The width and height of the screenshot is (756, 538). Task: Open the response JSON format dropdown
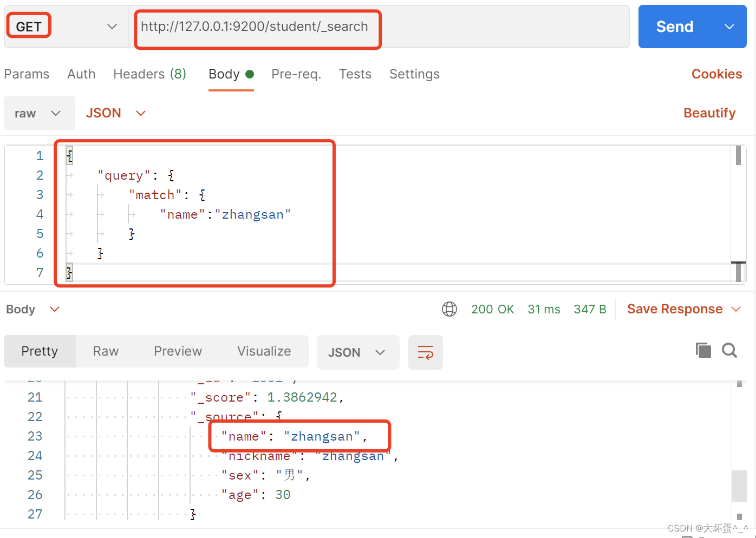(x=358, y=352)
